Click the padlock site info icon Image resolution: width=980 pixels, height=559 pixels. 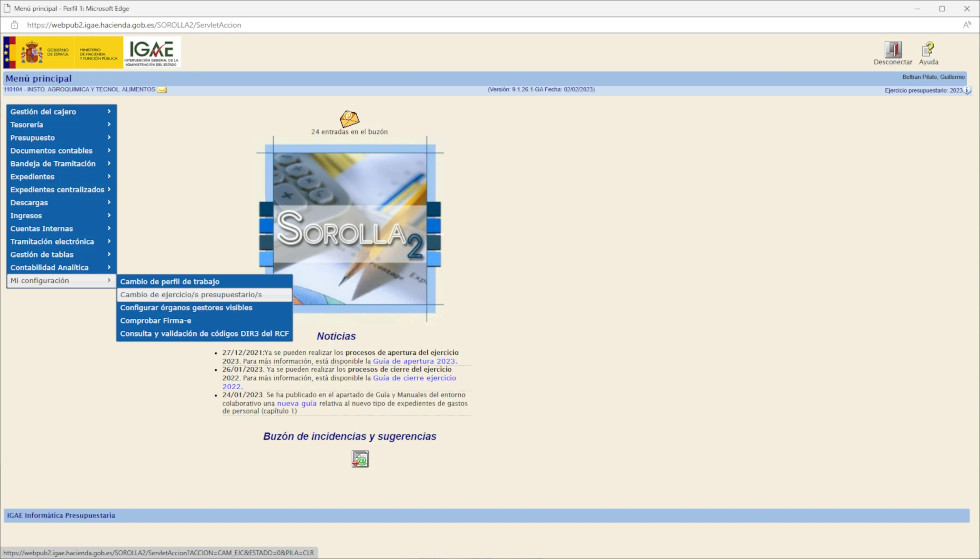click(x=15, y=24)
